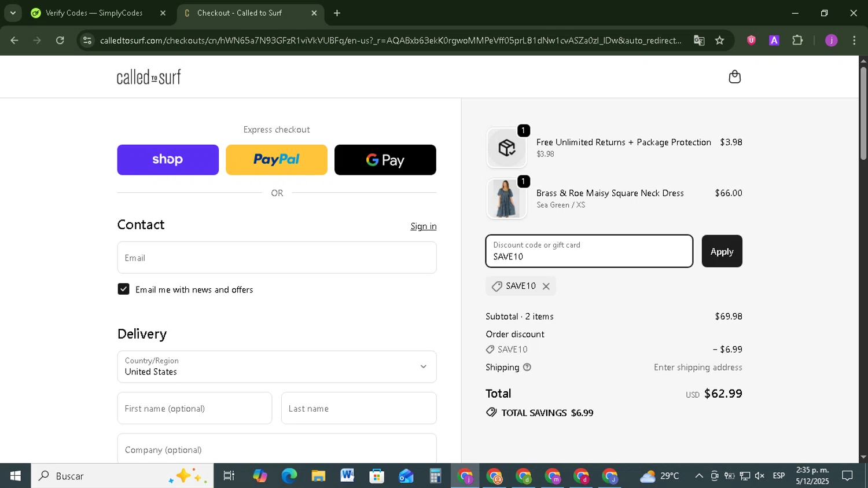
Task: Expand the Country/Region dropdown
Action: [x=277, y=366]
